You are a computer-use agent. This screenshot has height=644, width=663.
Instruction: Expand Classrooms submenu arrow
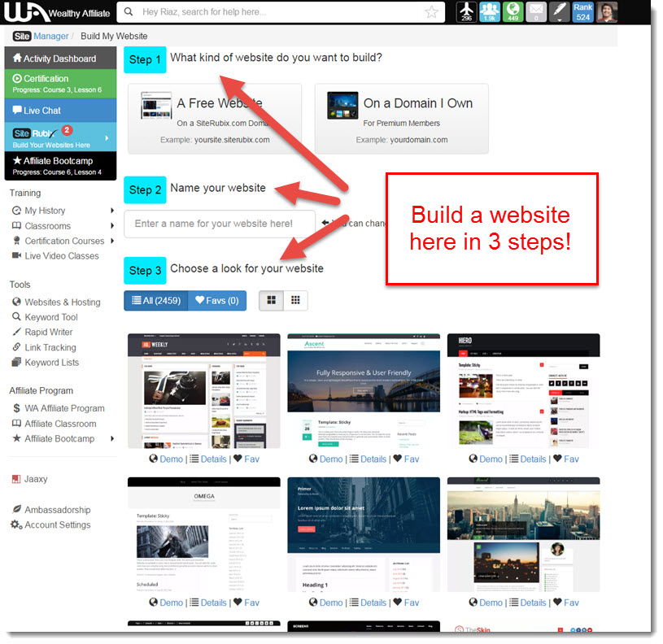coord(112,226)
